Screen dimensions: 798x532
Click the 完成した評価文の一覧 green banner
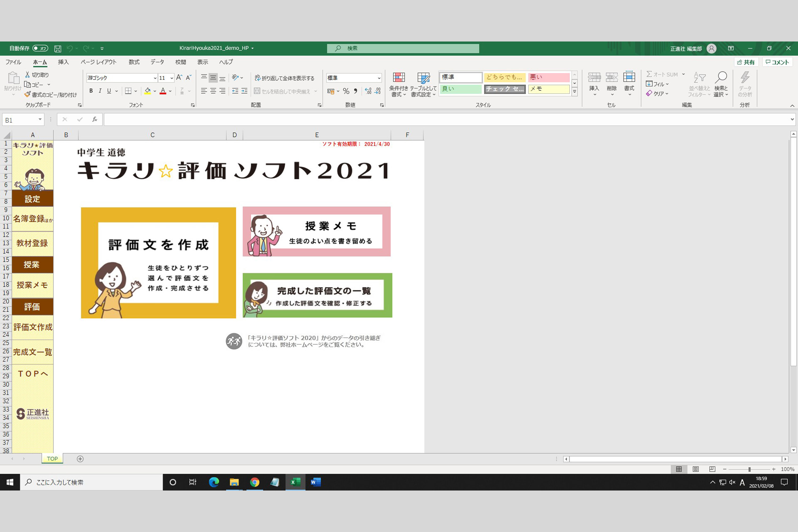(x=317, y=295)
